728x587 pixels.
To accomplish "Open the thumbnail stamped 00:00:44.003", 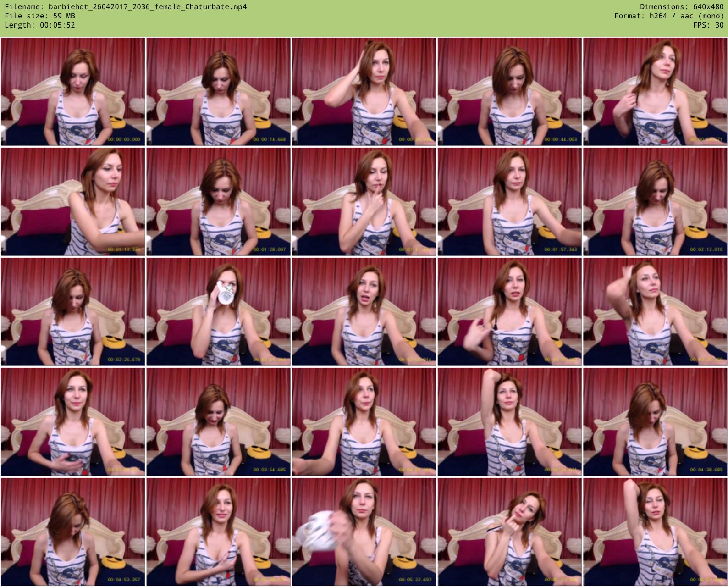I will [509, 92].
